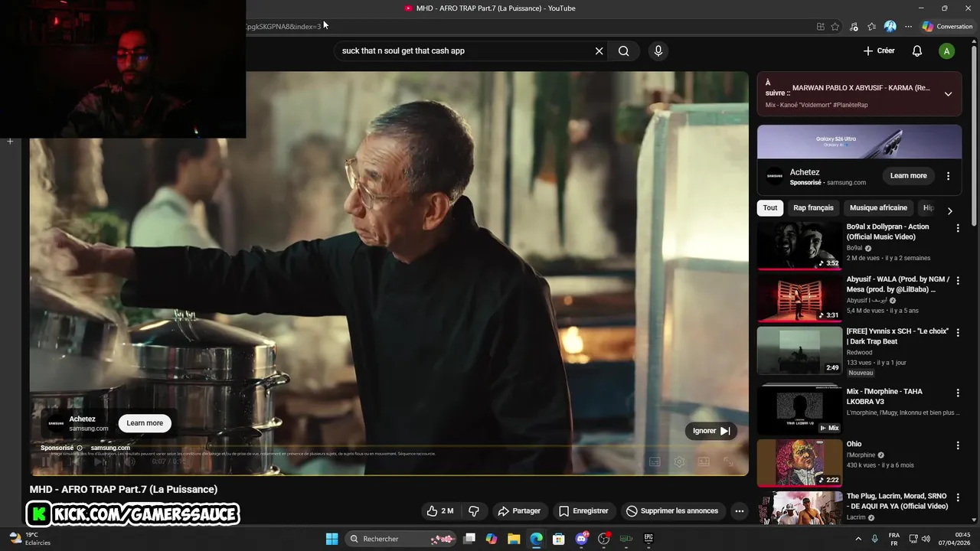Open options for DE AQUI PA YA video

click(x=957, y=497)
